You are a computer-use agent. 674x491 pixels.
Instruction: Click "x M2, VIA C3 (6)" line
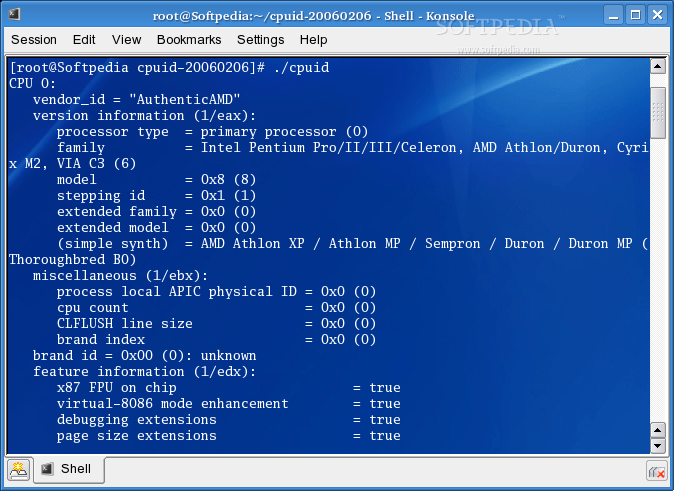tap(72, 163)
